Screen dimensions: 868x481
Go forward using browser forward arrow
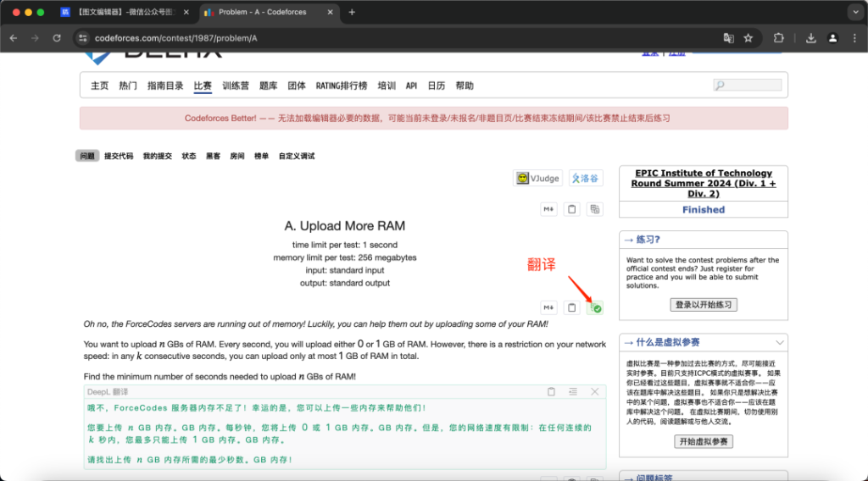pos(35,38)
